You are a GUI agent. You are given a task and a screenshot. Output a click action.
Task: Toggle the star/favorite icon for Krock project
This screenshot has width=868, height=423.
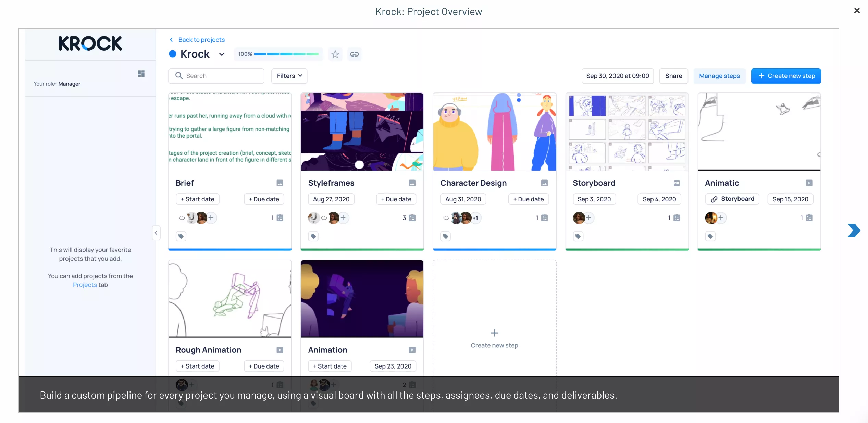click(335, 54)
